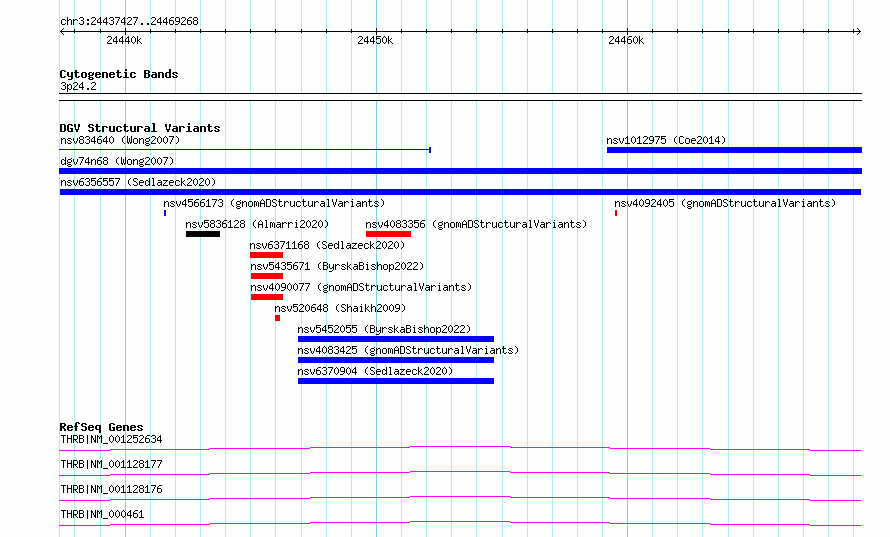The image size is (890, 537).
Task: Click the nsv5435671 (ByrskaBishop2022) label
Action: coord(337,266)
